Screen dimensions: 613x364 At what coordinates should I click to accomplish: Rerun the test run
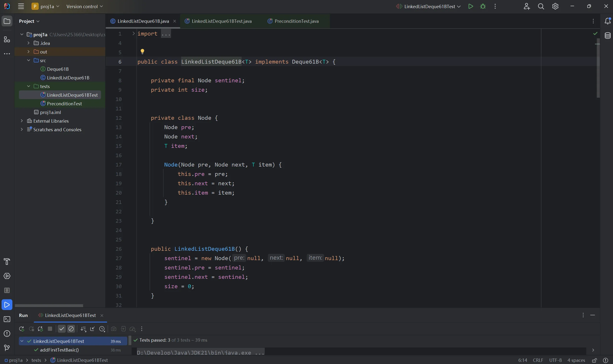click(x=21, y=329)
